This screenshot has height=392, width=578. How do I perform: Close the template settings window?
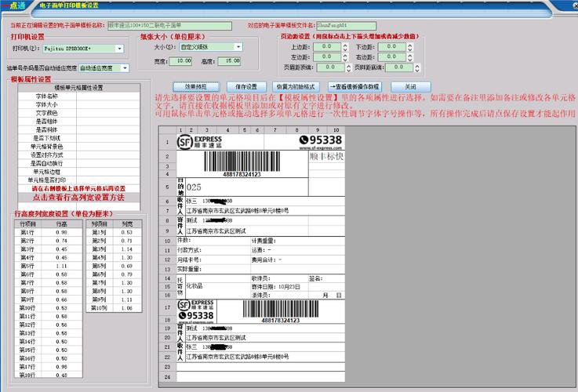[569, 5]
